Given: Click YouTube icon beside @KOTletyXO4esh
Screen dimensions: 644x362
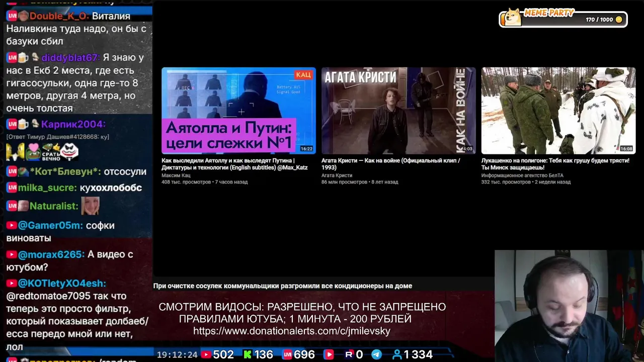Looking at the screenshot, I should pyautogui.click(x=12, y=284).
